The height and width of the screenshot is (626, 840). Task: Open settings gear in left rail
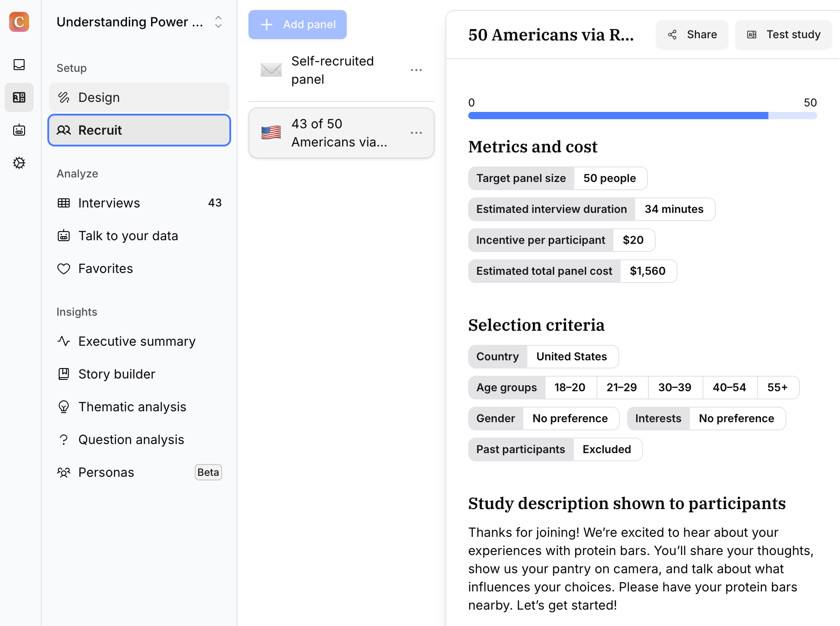19,163
